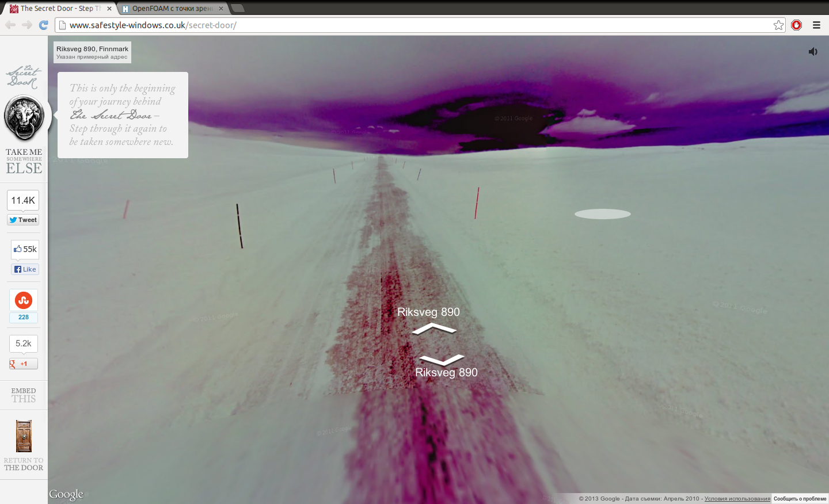Open the Условия использования link
Viewport: 829px width, 504px height.
click(x=737, y=499)
